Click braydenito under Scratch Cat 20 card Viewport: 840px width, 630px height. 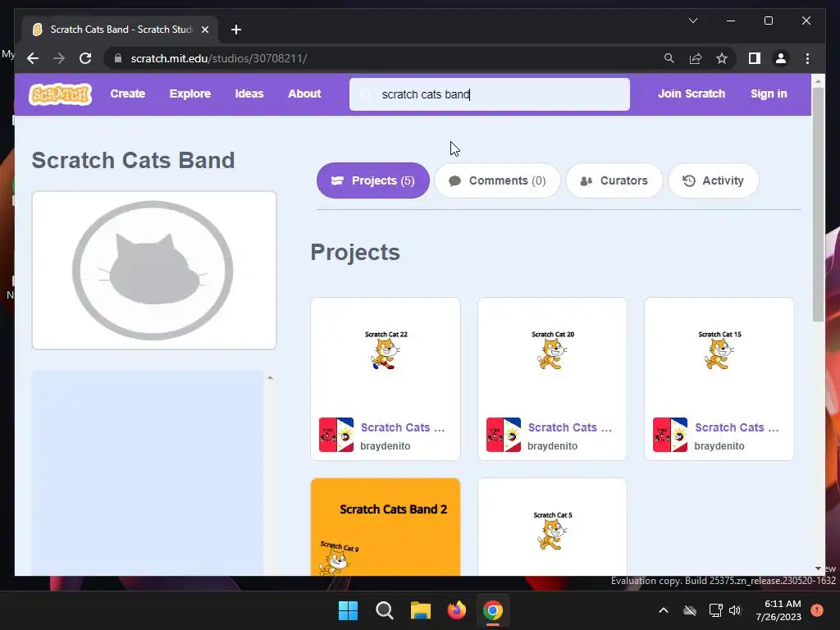tap(552, 445)
